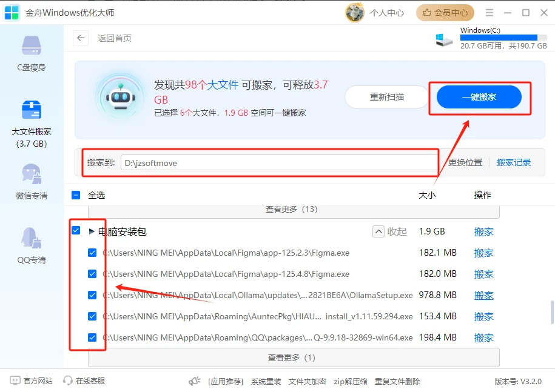The height and width of the screenshot is (392, 555).
Task: Click the robot mascot icon
Action: [x=121, y=97]
